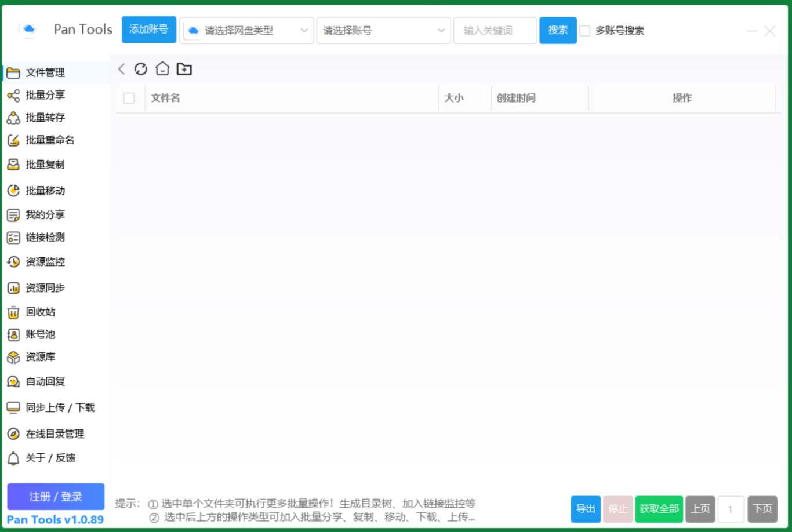Click the back arrow in the file toolbar
Image resolution: width=792 pixels, height=532 pixels.
click(121, 68)
